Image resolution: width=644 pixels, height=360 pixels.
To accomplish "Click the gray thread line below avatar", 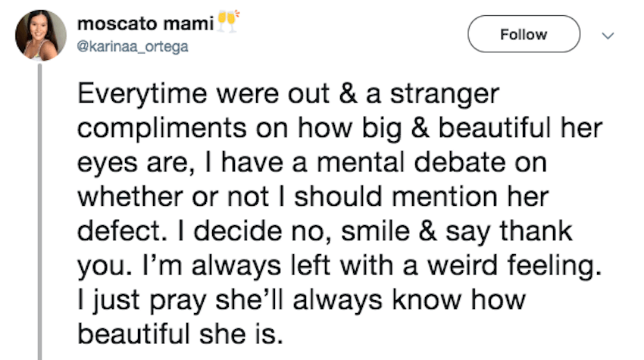I will (40, 211).
